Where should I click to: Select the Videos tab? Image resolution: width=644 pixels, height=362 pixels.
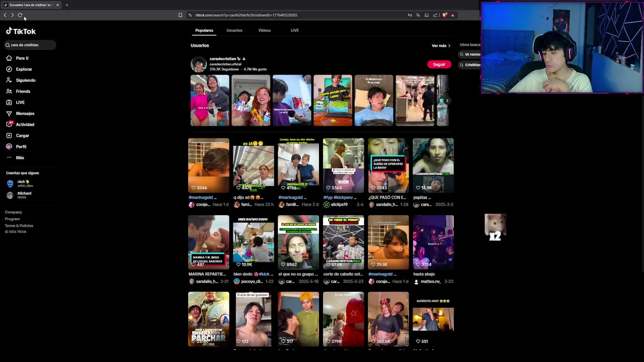[x=265, y=30]
